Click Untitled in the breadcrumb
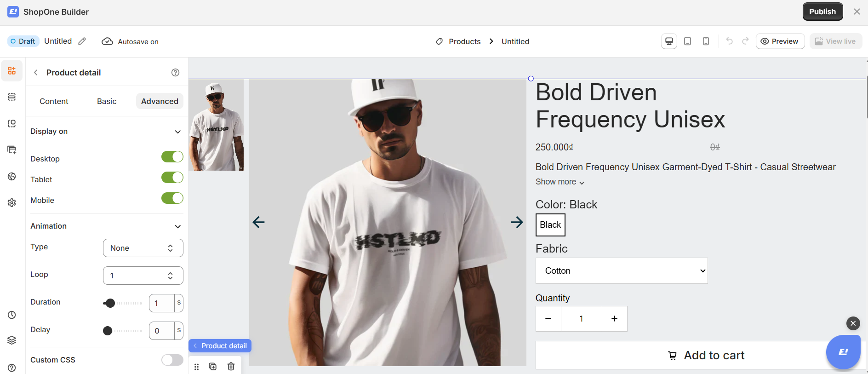This screenshot has width=868, height=374. (x=515, y=41)
